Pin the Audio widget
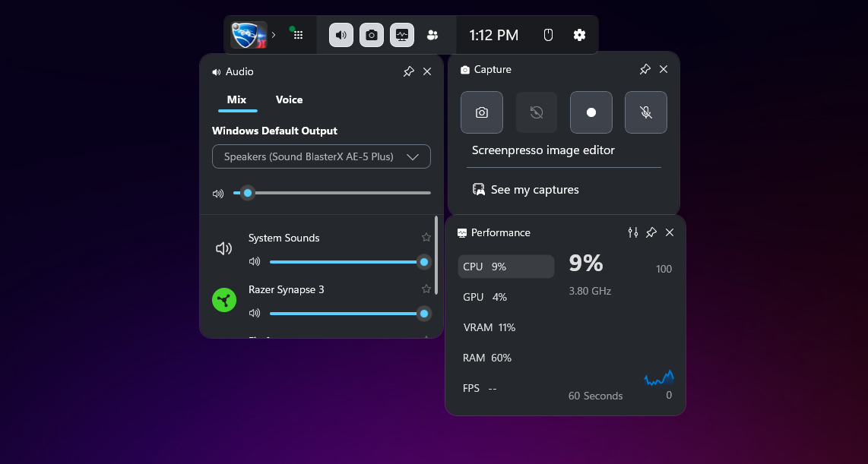The height and width of the screenshot is (464, 868). coord(408,71)
